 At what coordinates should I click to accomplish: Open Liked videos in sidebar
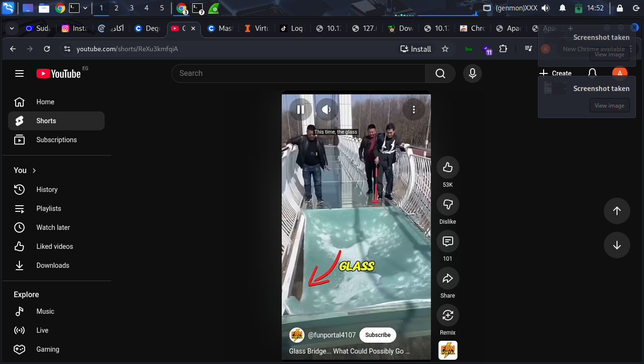(56, 246)
